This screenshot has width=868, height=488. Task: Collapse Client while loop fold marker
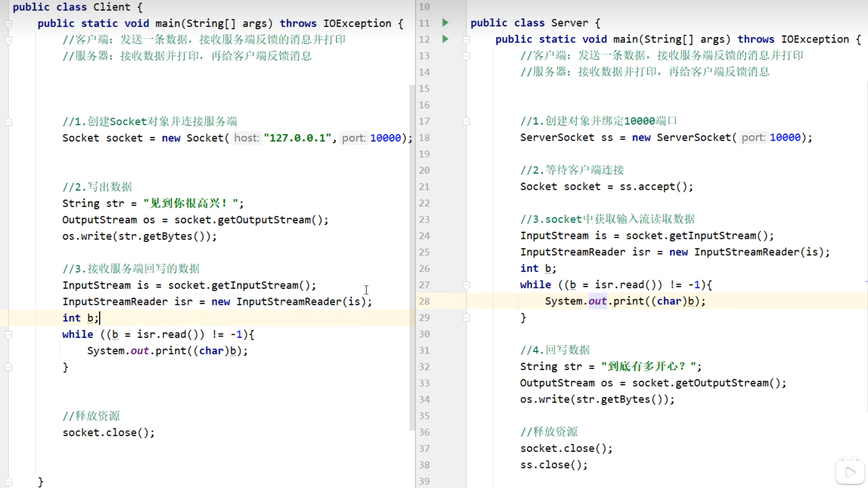click(x=8, y=335)
